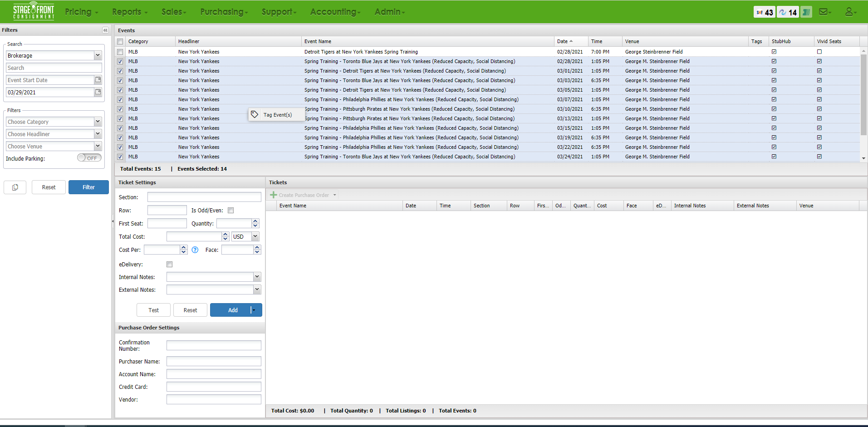Uncheck the 03/15/2021 Philadelphia Phillies event row

(120, 128)
